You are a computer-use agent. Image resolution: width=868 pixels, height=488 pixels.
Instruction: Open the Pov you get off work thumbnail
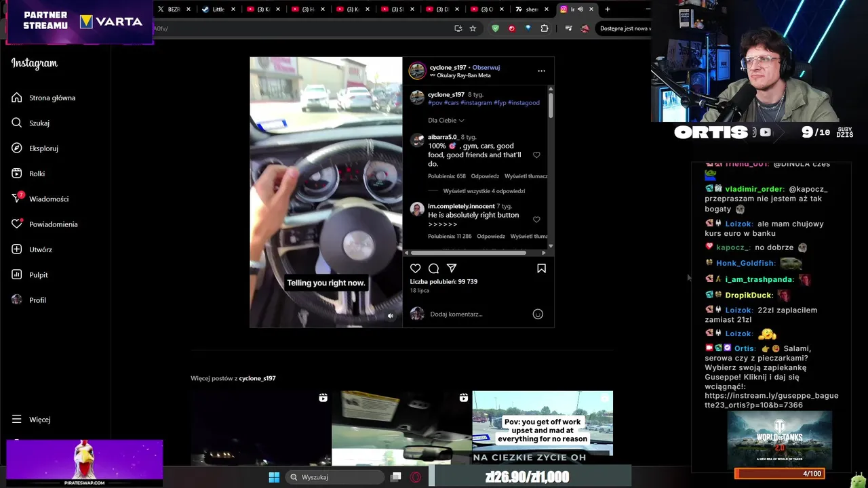click(542, 428)
